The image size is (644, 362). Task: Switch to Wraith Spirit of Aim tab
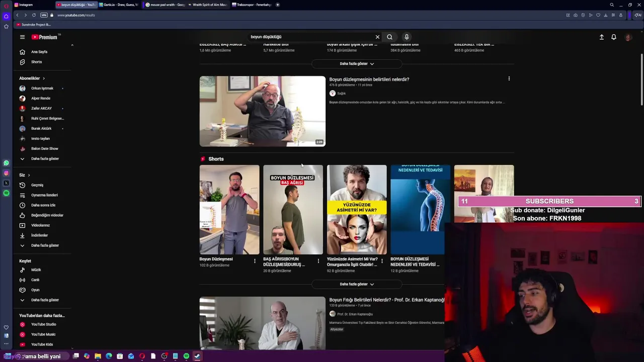(x=207, y=5)
